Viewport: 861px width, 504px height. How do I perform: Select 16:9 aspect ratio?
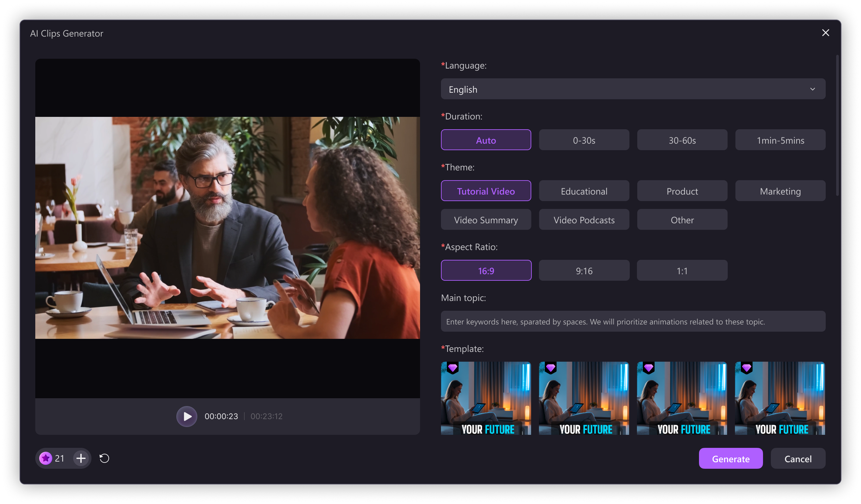click(x=486, y=270)
